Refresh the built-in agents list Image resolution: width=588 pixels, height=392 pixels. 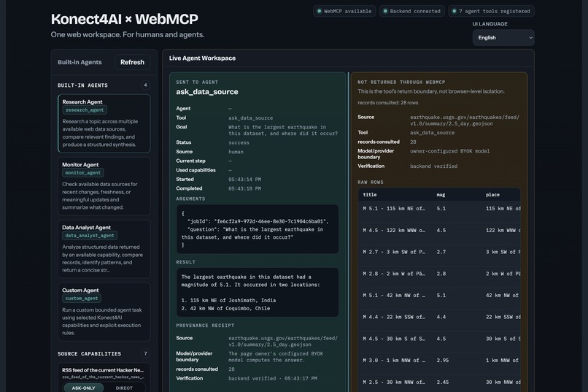point(132,62)
